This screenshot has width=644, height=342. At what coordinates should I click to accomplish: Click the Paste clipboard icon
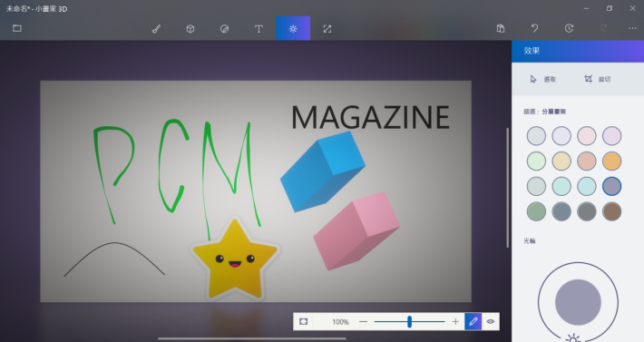[501, 28]
